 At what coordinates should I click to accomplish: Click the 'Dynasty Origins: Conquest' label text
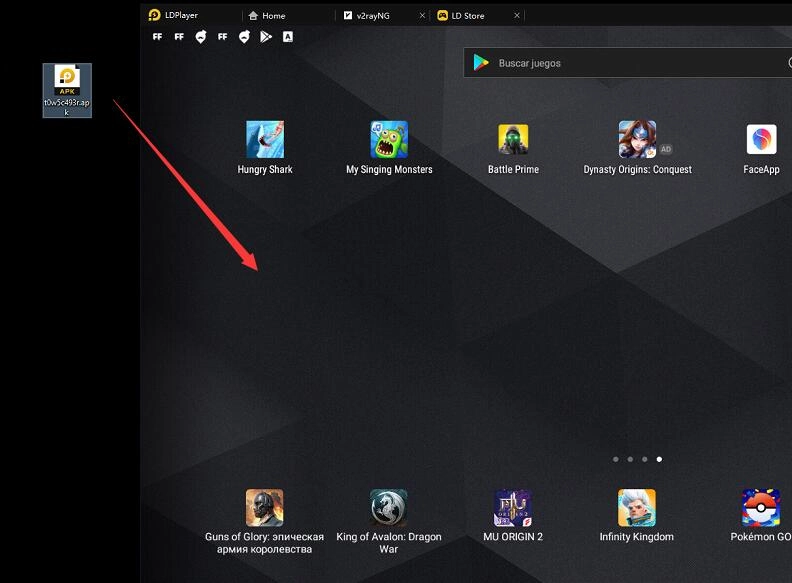point(637,169)
